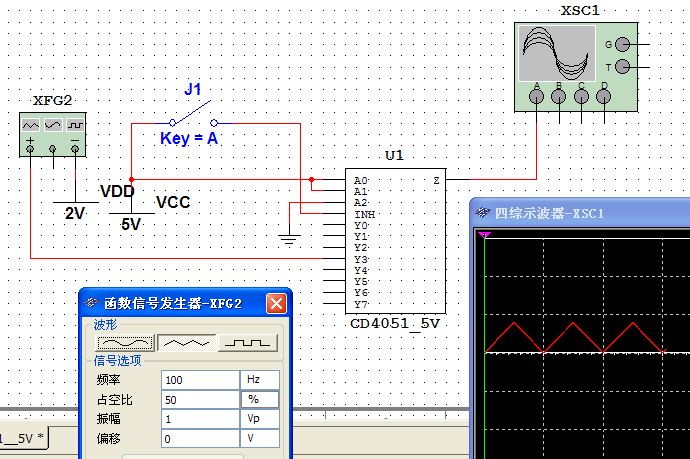The height and width of the screenshot is (459, 690).
Task: Click channel B terminal of XSC1
Action: 559,96
